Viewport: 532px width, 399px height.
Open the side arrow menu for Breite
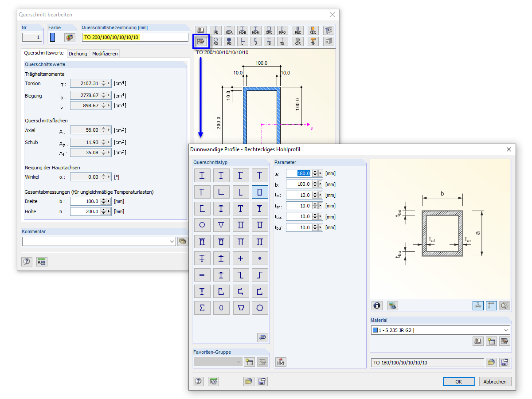tap(109, 201)
